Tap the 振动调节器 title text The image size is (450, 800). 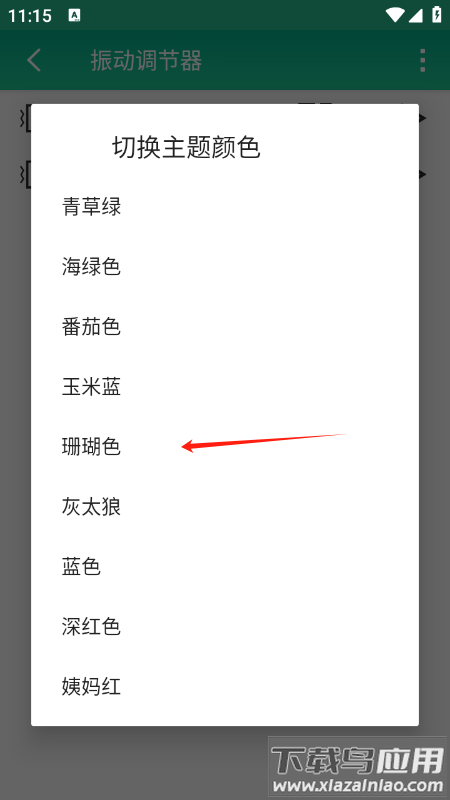146,61
